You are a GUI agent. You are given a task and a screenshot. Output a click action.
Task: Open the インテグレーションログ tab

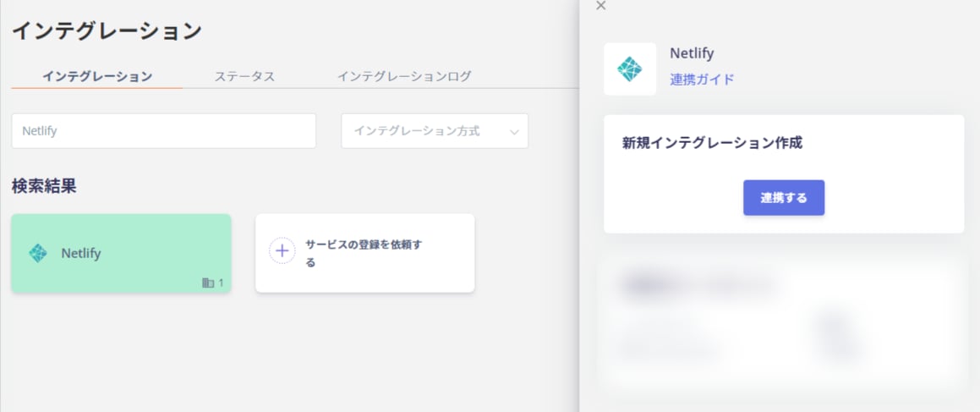pos(404,76)
